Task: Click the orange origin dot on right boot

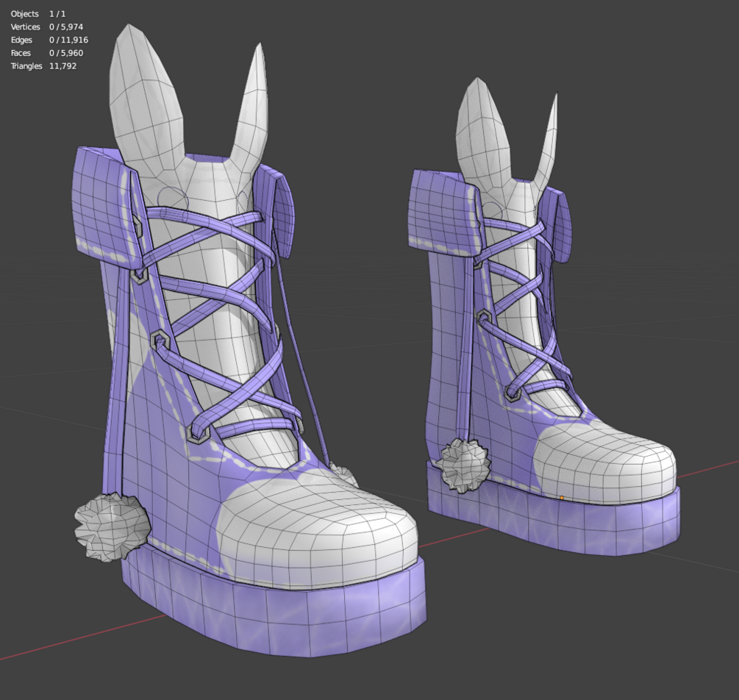Action: point(561,497)
